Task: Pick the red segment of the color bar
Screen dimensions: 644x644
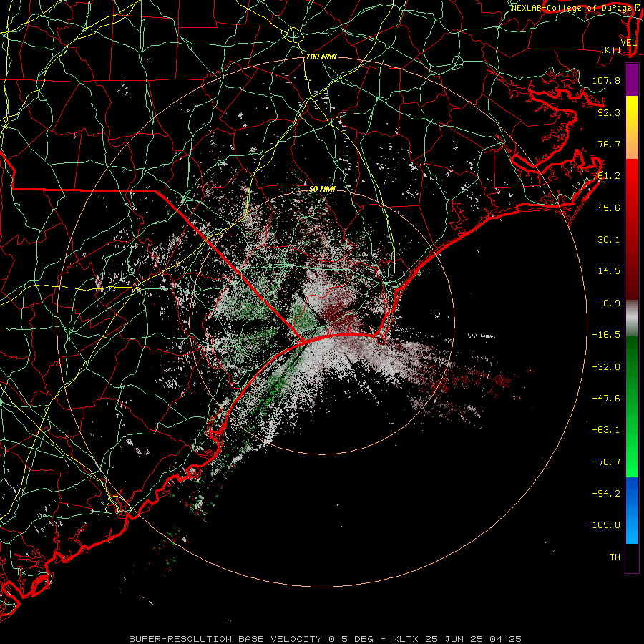Action: pyautogui.click(x=632, y=229)
